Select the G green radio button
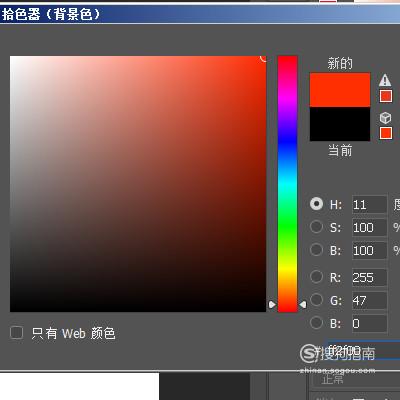The height and width of the screenshot is (400, 400). [x=316, y=299]
